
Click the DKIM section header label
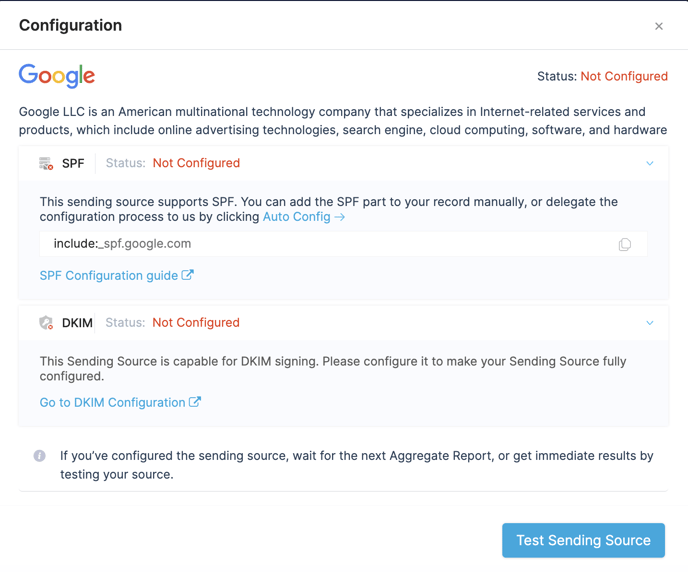[77, 323]
